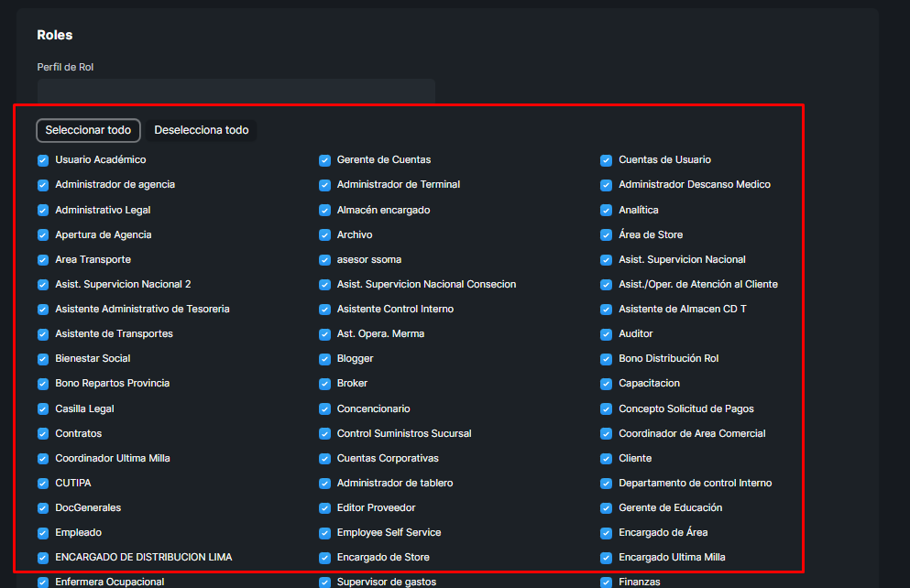Screen dimensions: 910x588
Task: Uncheck the Analítica role checkbox
Action: pyautogui.click(x=606, y=211)
